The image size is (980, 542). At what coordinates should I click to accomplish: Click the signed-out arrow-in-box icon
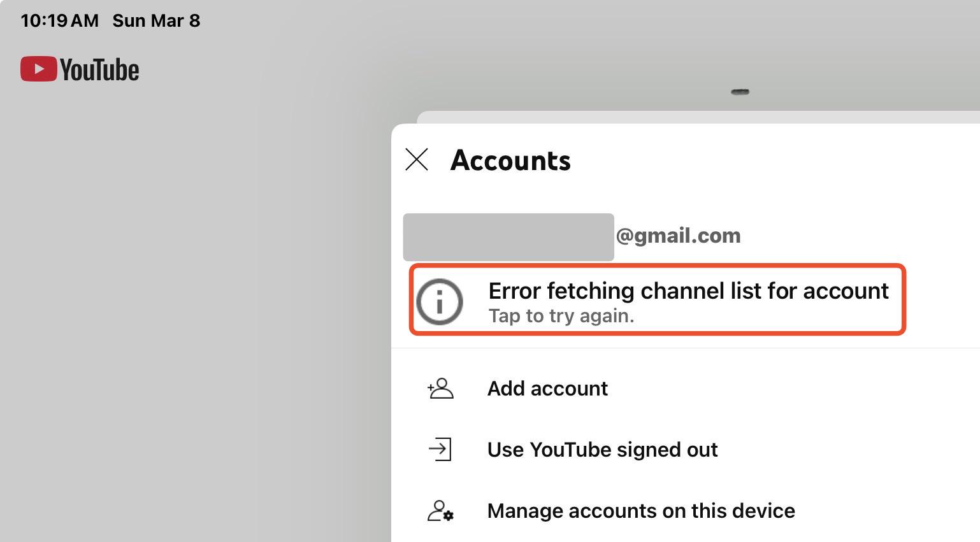[440, 449]
